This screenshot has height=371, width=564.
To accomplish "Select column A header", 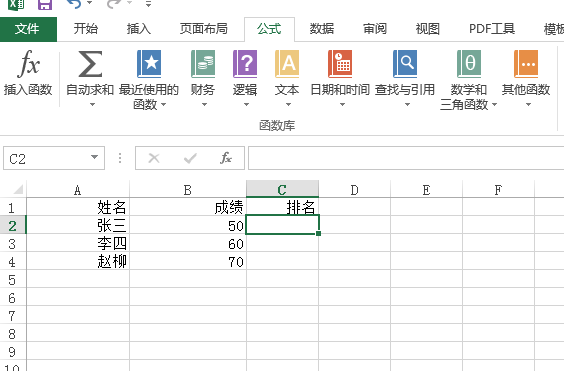I will coord(78,189).
